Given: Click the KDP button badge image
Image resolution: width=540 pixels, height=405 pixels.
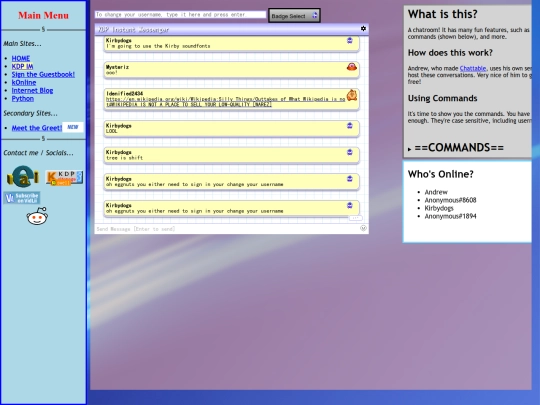Looking at the screenshot, I should coord(64,178).
